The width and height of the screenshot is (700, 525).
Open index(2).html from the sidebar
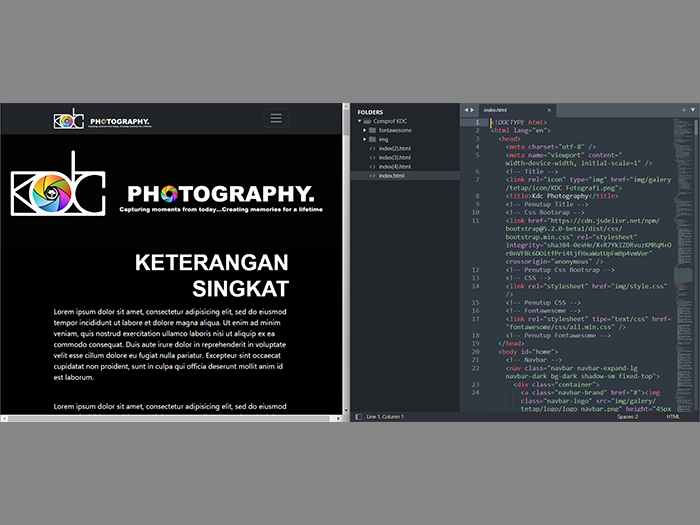click(394, 148)
